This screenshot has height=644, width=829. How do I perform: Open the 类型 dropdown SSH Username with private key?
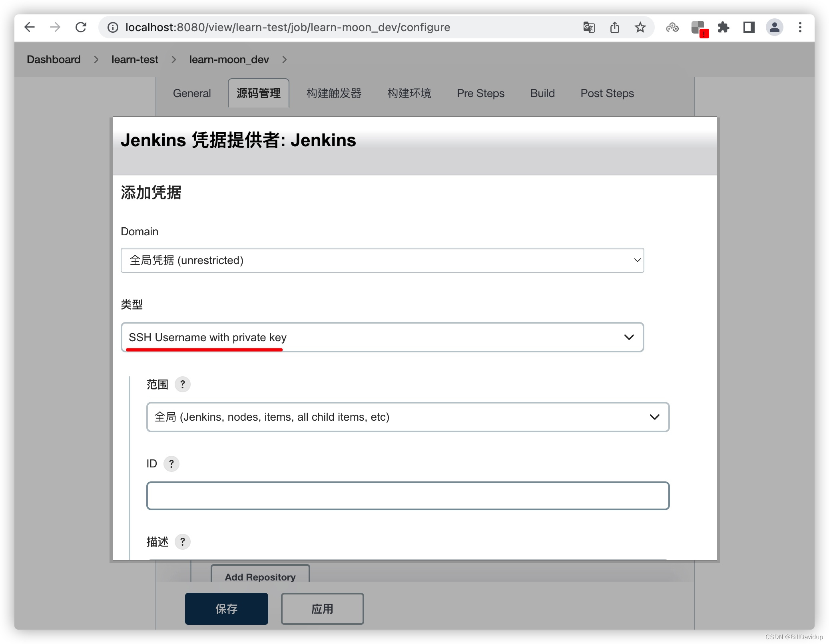pyautogui.click(x=382, y=338)
